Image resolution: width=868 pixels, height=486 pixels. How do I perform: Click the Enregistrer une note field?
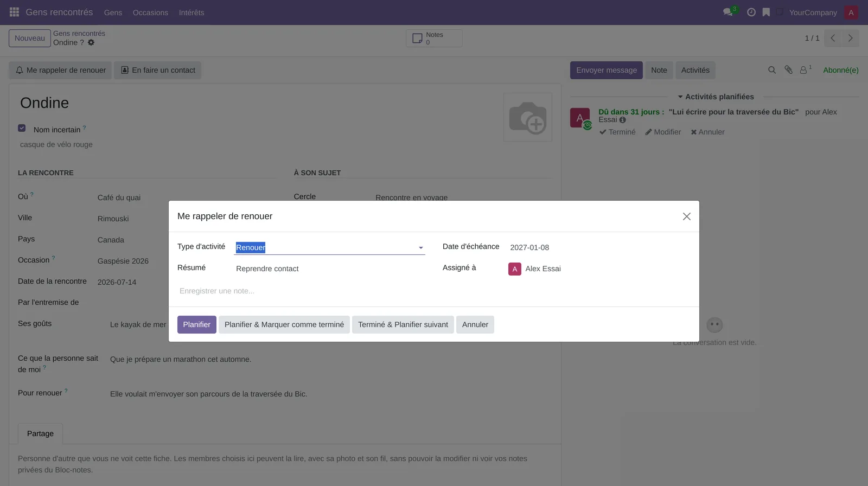tap(434, 291)
